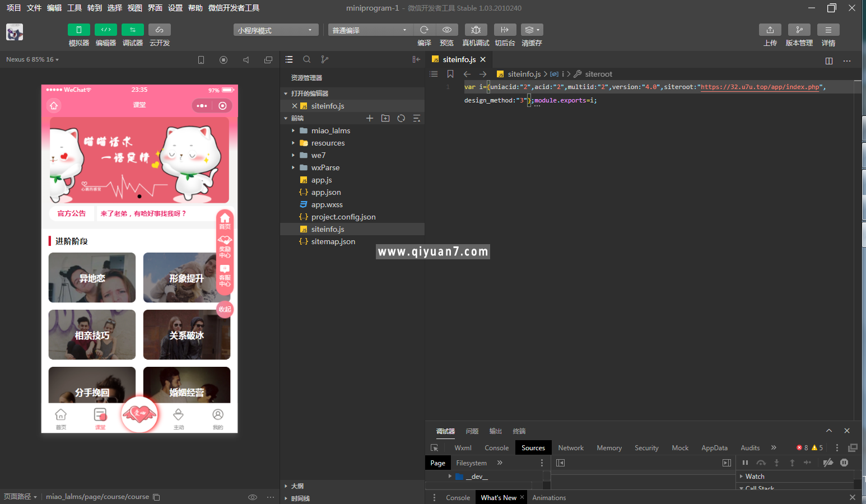The image size is (866, 504).
Task: Click the Upload icon button
Action: click(x=770, y=30)
